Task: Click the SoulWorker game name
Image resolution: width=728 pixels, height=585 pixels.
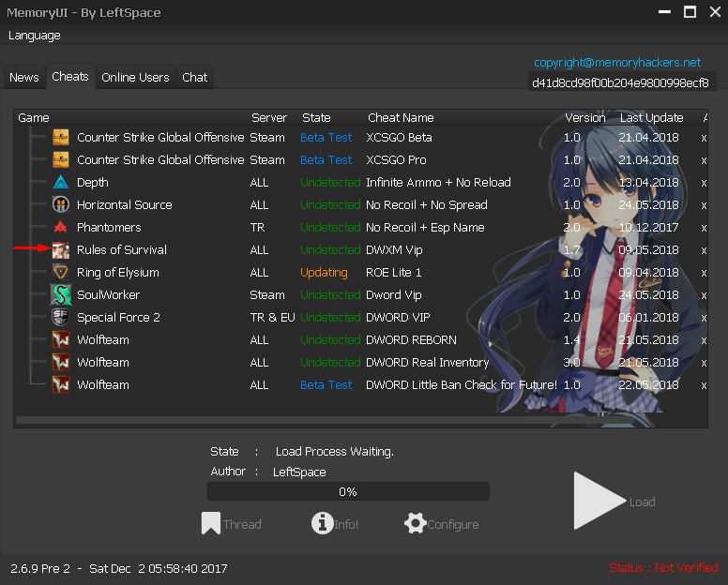Action: (108, 295)
